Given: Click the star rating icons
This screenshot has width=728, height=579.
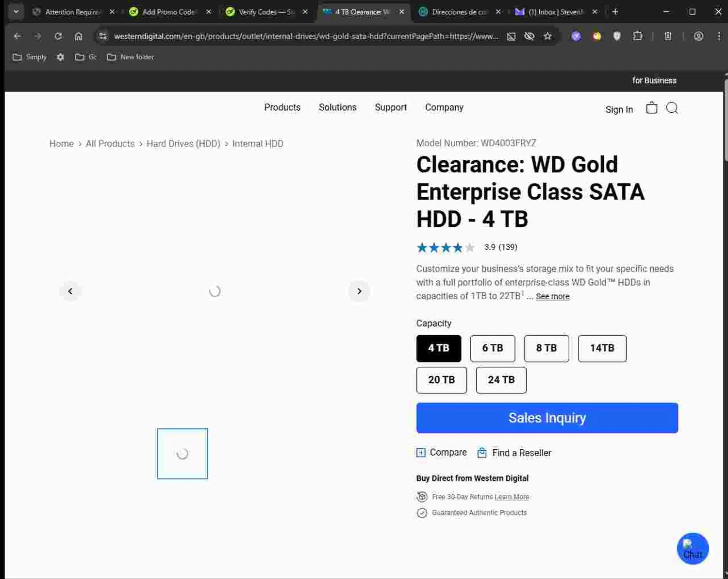Looking at the screenshot, I should click(446, 248).
